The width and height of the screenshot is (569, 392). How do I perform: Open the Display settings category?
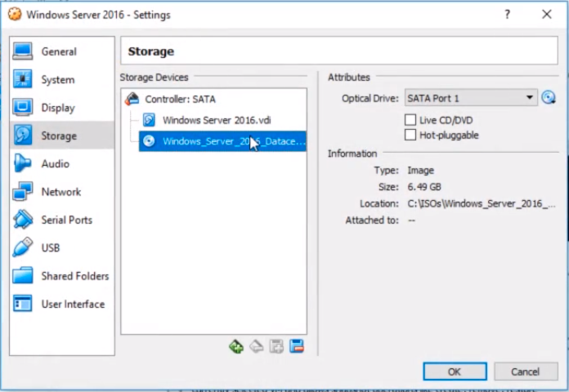coord(62,107)
